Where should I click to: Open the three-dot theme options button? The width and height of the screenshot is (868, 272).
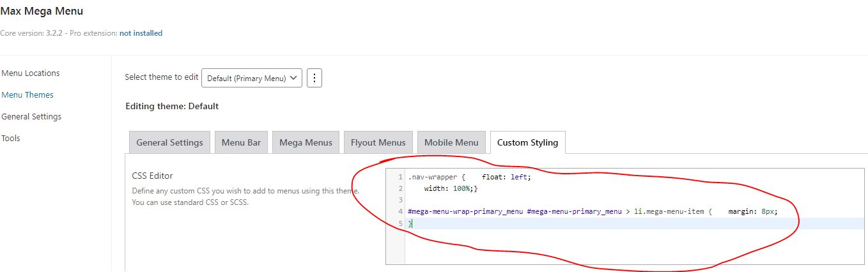click(x=314, y=78)
